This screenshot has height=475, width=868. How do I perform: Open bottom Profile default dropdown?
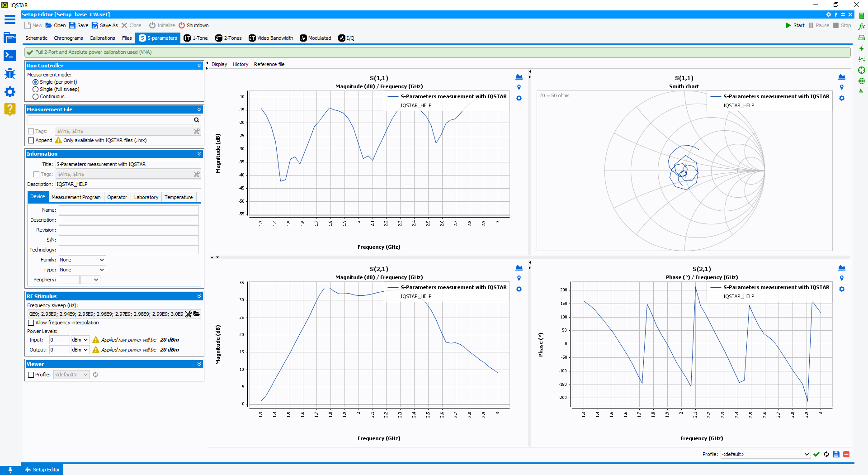pos(765,454)
